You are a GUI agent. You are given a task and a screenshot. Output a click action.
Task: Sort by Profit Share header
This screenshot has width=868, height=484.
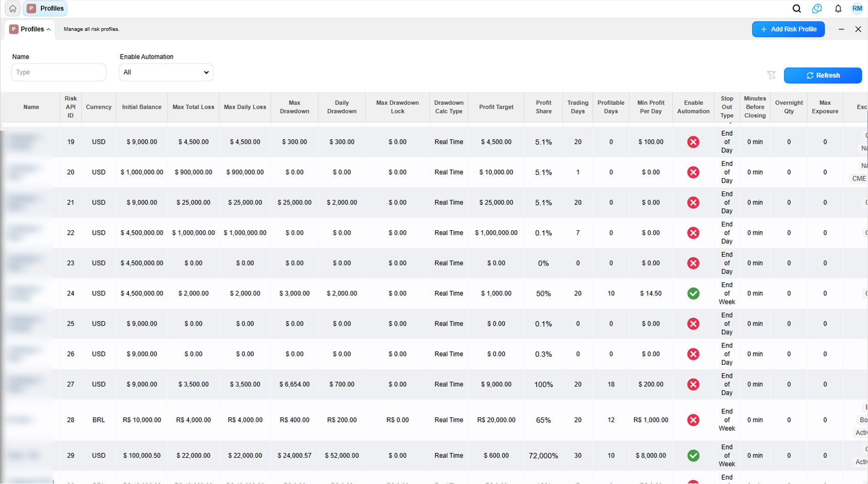543,107
